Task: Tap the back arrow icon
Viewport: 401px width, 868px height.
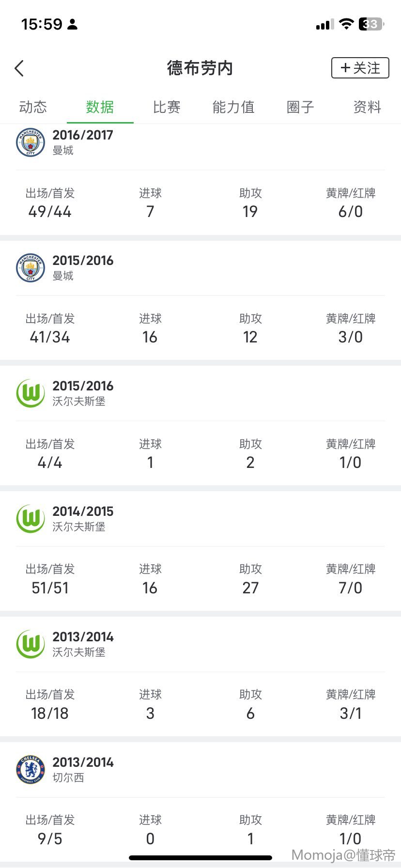Action: click(19, 68)
